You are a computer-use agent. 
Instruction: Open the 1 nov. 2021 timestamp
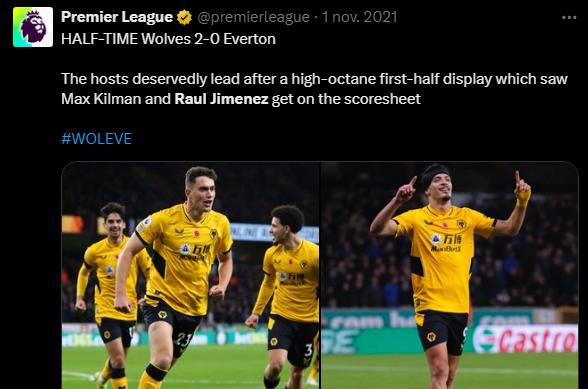point(360,17)
